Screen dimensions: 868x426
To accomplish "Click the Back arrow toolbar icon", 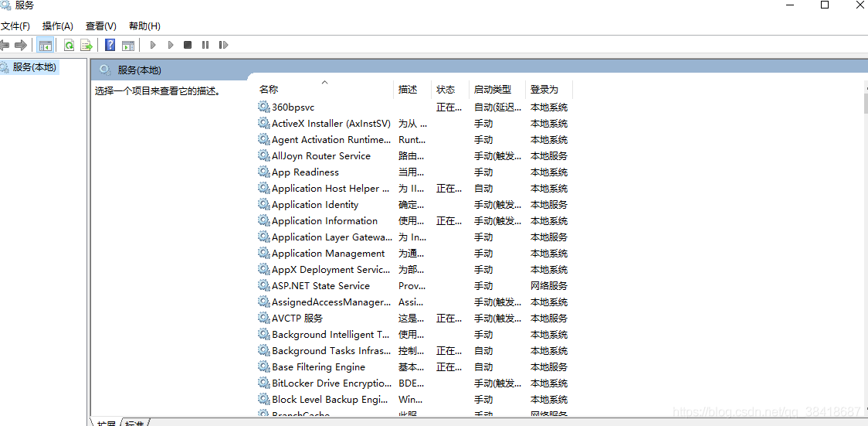I will coord(5,45).
